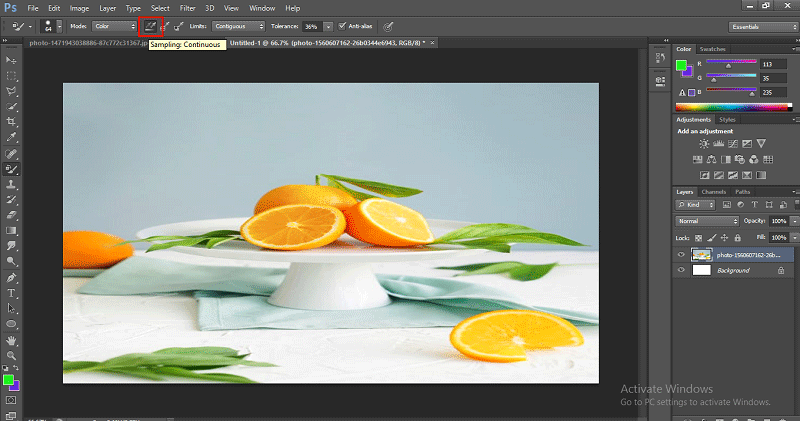Select the Crop tool
Screen dimensions: 800x421
(x=11, y=122)
